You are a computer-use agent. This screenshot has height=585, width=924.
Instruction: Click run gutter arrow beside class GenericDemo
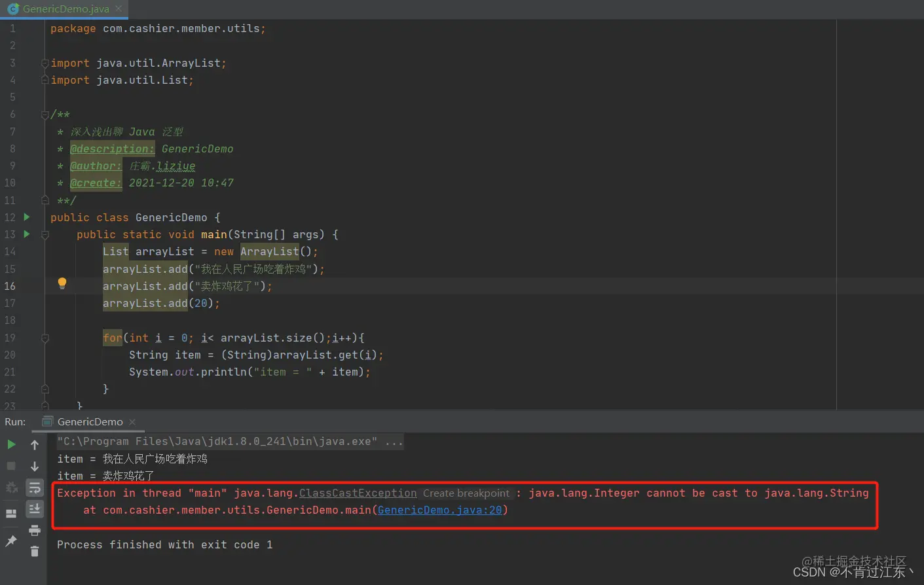coord(27,217)
